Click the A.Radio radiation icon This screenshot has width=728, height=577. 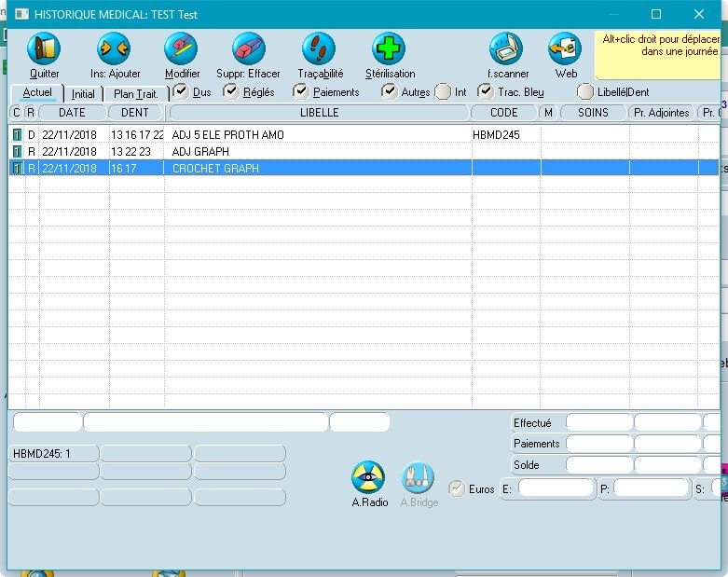369,479
